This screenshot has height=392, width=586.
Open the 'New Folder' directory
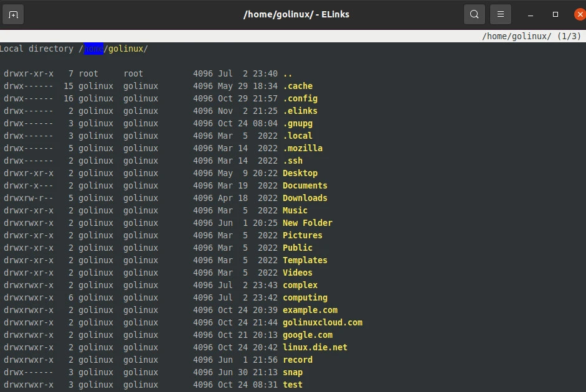tap(308, 223)
